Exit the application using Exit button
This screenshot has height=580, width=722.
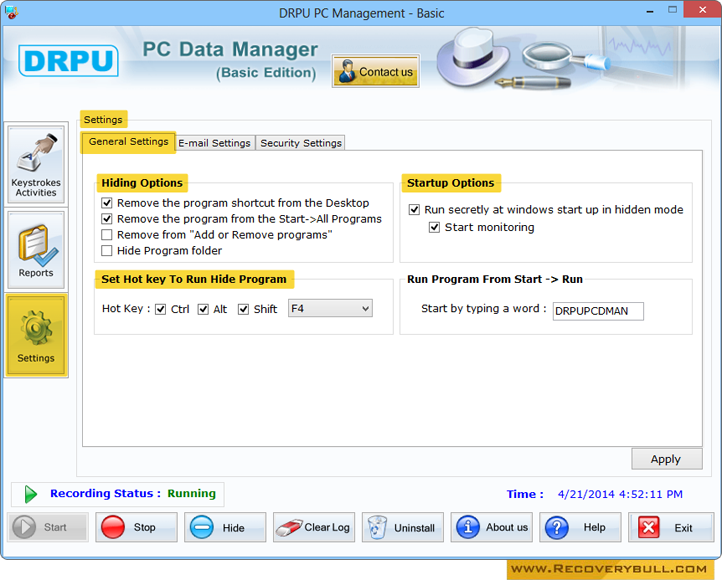(671, 527)
